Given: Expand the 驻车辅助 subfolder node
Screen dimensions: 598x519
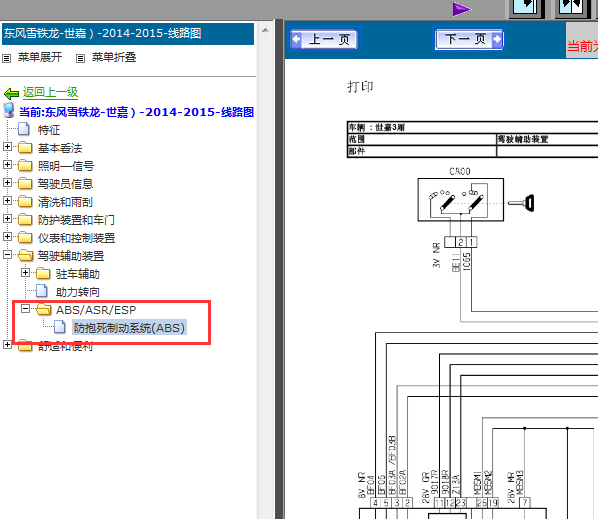Looking at the screenshot, I should point(25,272).
